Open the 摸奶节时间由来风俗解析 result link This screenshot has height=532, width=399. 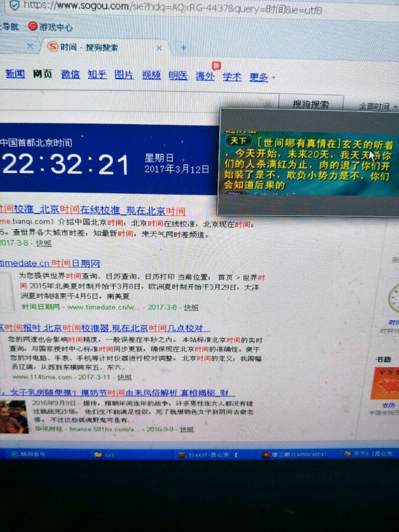pyautogui.click(x=118, y=393)
